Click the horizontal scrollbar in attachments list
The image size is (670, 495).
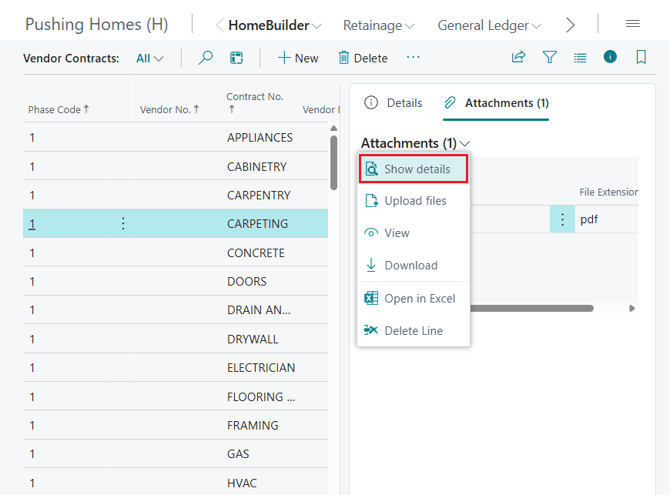pos(532,308)
